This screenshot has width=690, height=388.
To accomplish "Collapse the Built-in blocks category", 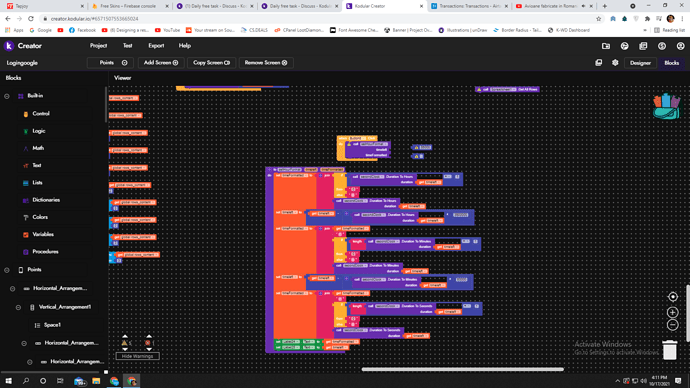I will click(x=7, y=96).
